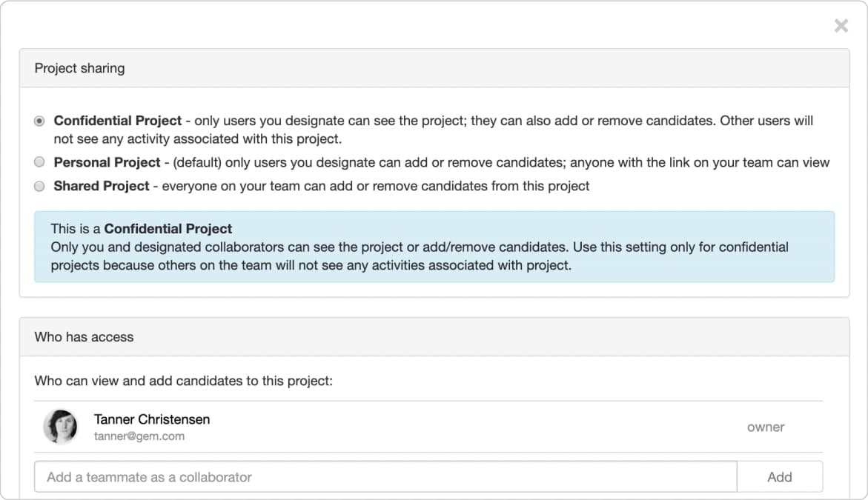Choose the Shared Project option
The width and height of the screenshot is (868, 500).
coord(39,186)
